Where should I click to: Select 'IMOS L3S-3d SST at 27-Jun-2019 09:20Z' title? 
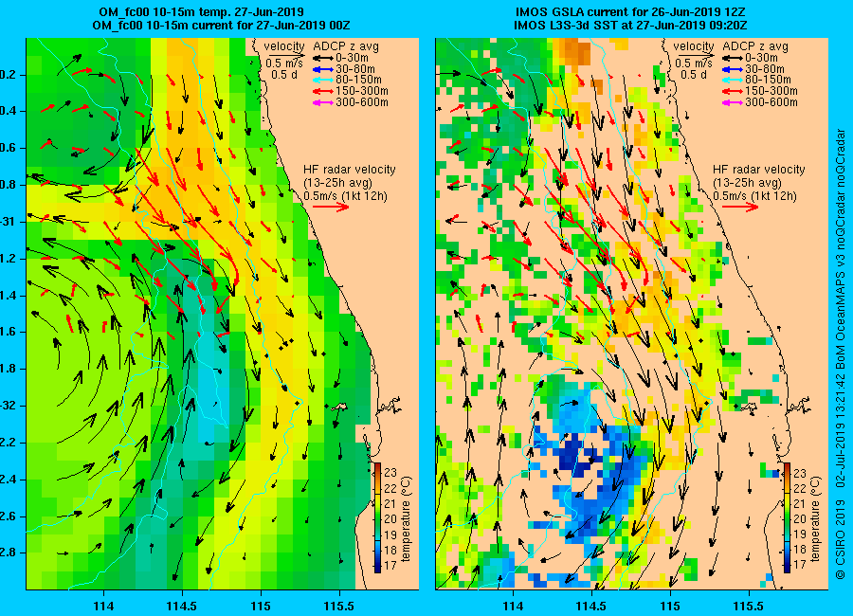tap(630, 26)
